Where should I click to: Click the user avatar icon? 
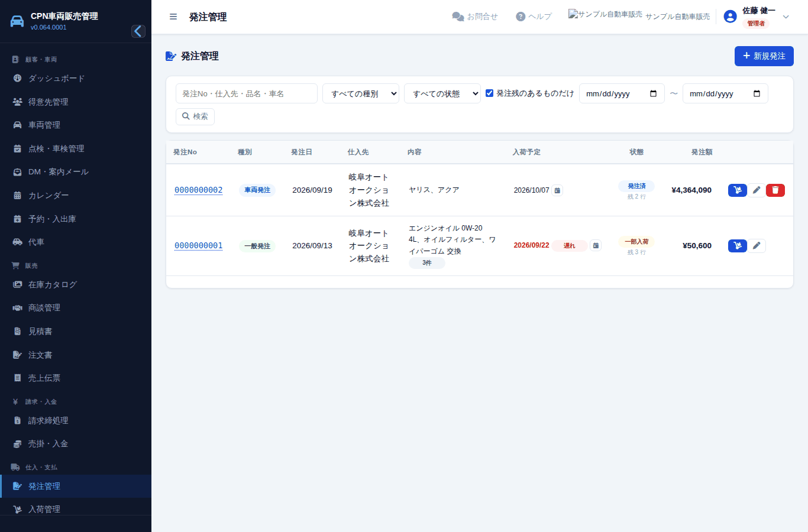coord(731,17)
